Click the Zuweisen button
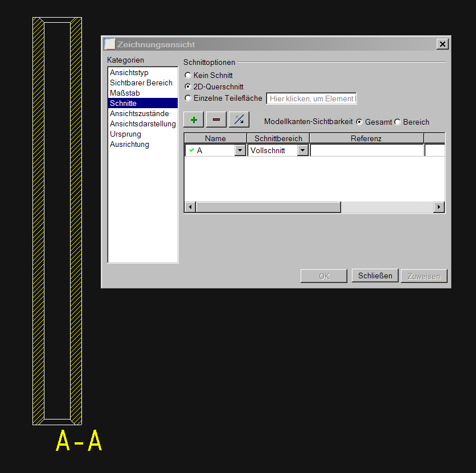Image resolution: width=476 pixels, height=473 pixels. click(x=424, y=276)
